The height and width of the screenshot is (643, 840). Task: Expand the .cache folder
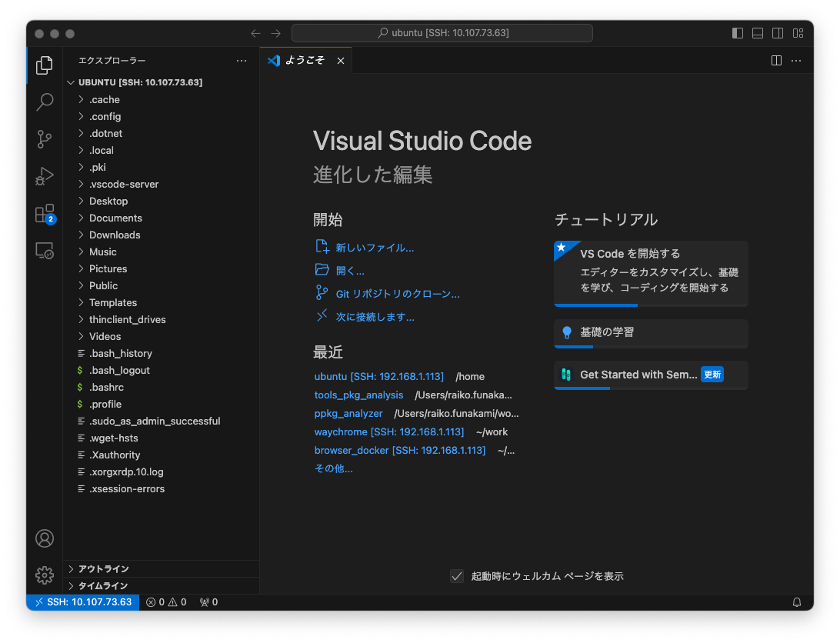[x=161, y=100]
